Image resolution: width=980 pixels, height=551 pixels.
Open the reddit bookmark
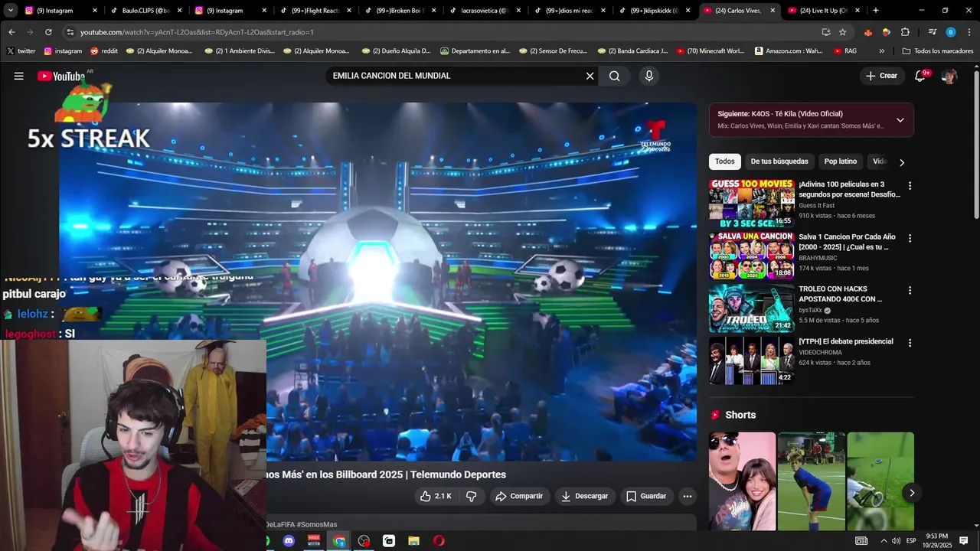(x=104, y=51)
